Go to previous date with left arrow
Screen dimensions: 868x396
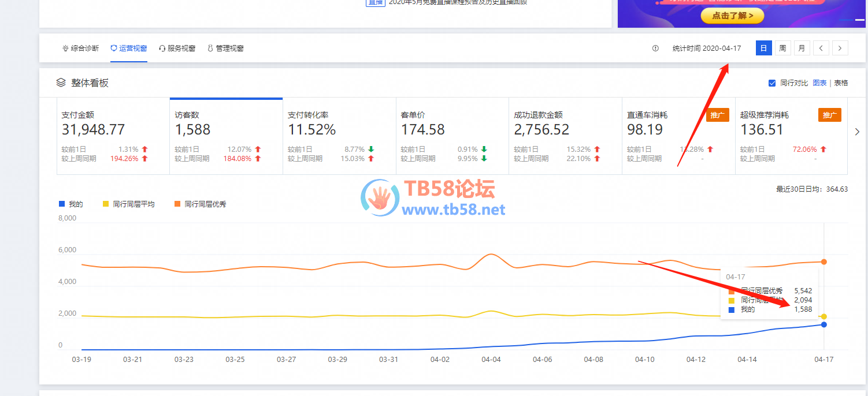click(821, 48)
